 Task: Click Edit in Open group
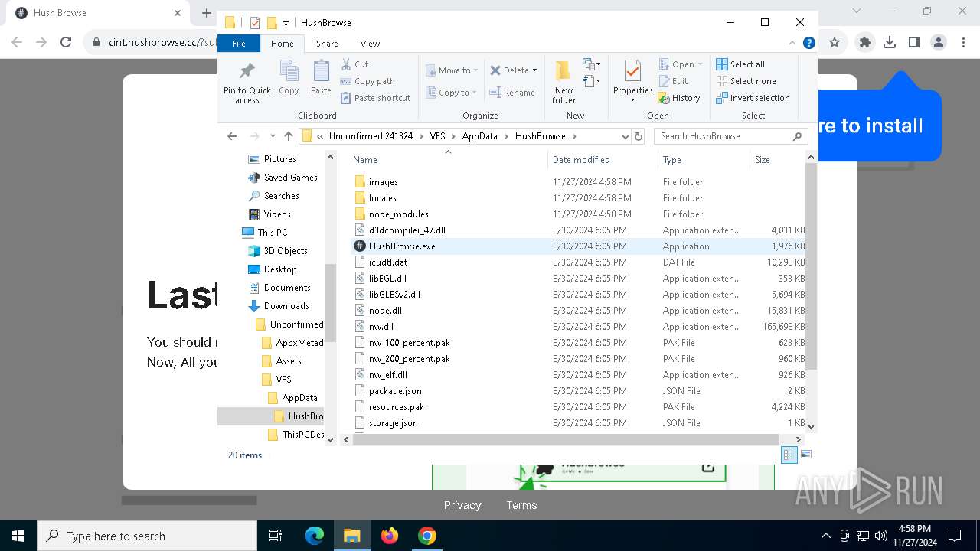click(673, 81)
